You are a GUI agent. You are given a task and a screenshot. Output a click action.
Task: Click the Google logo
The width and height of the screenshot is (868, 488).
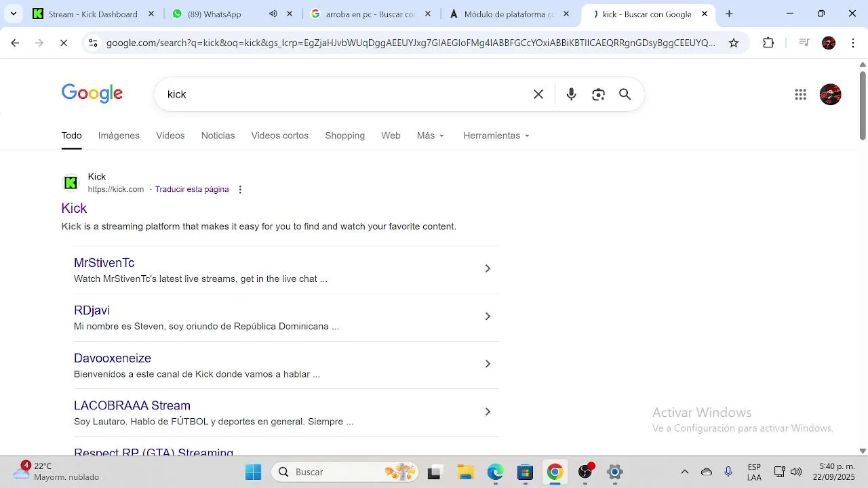(92, 94)
